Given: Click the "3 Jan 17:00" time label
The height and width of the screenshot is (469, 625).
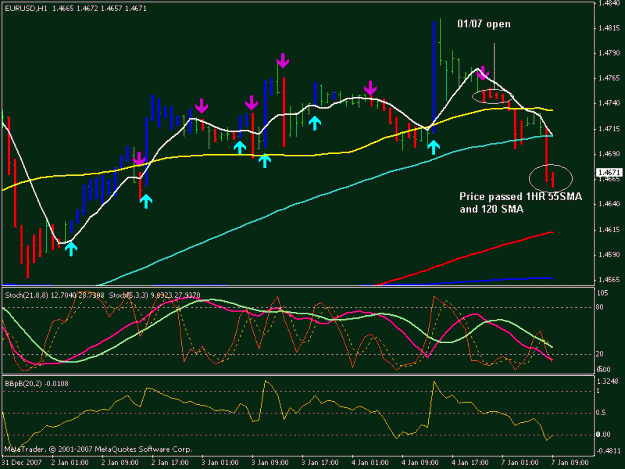Looking at the screenshot, I should tap(320, 463).
